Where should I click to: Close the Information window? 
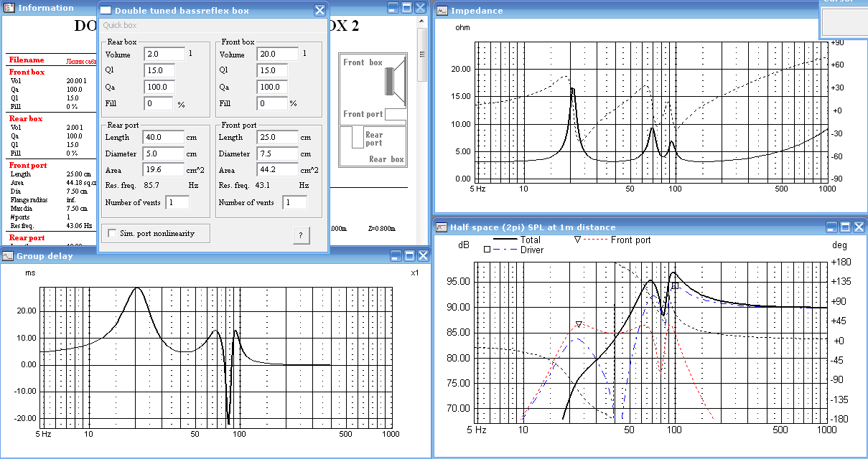tap(420, 8)
